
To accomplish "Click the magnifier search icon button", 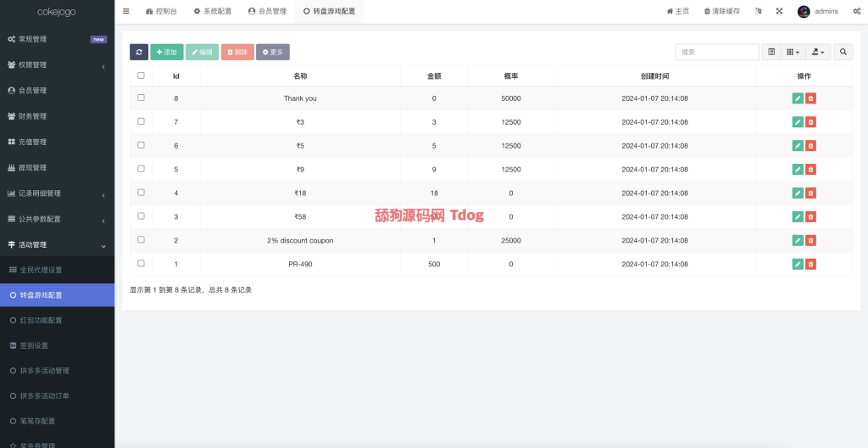I will [x=843, y=53].
